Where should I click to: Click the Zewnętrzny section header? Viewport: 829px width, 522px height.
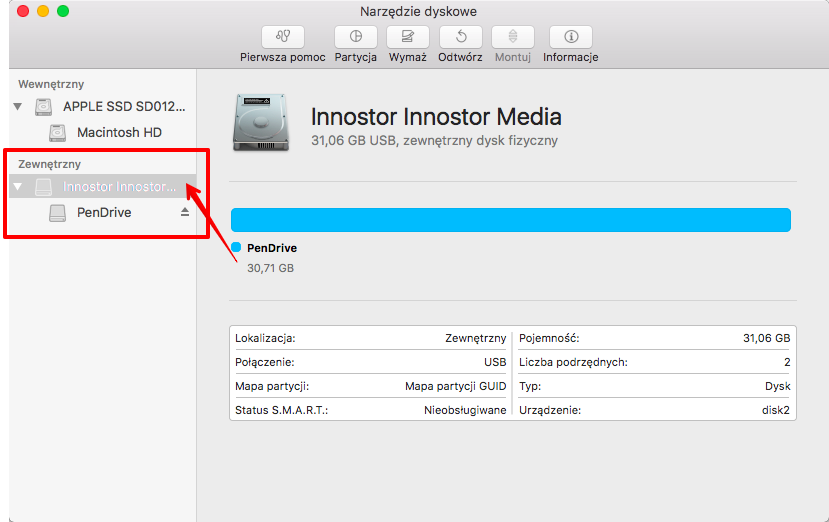[x=50, y=164]
